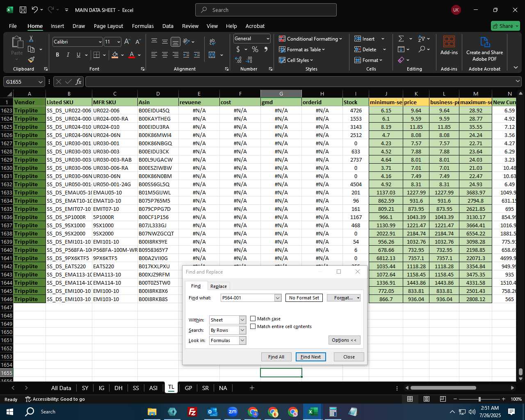Open the Search By Rows dropdown
Screen dimensions: 525x420
(242, 330)
